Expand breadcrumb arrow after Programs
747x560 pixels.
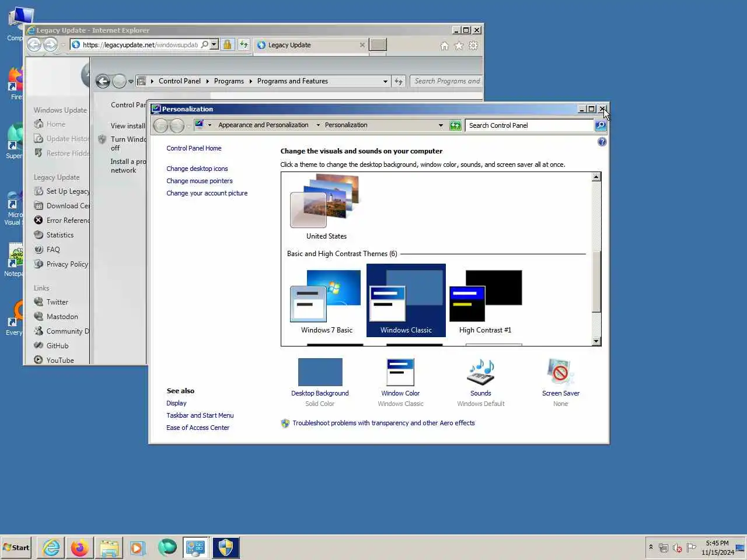pos(251,82)
